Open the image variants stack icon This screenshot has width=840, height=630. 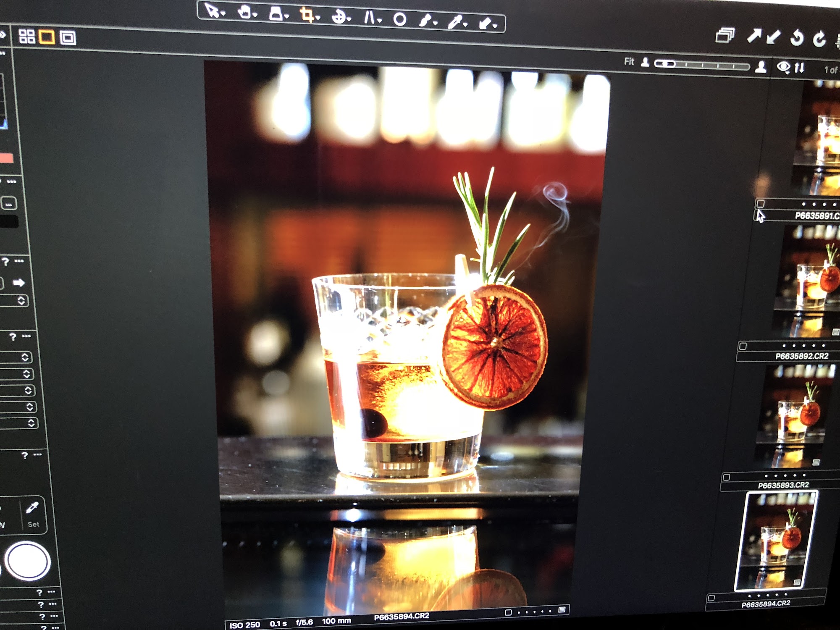click(x=724, y=36)
